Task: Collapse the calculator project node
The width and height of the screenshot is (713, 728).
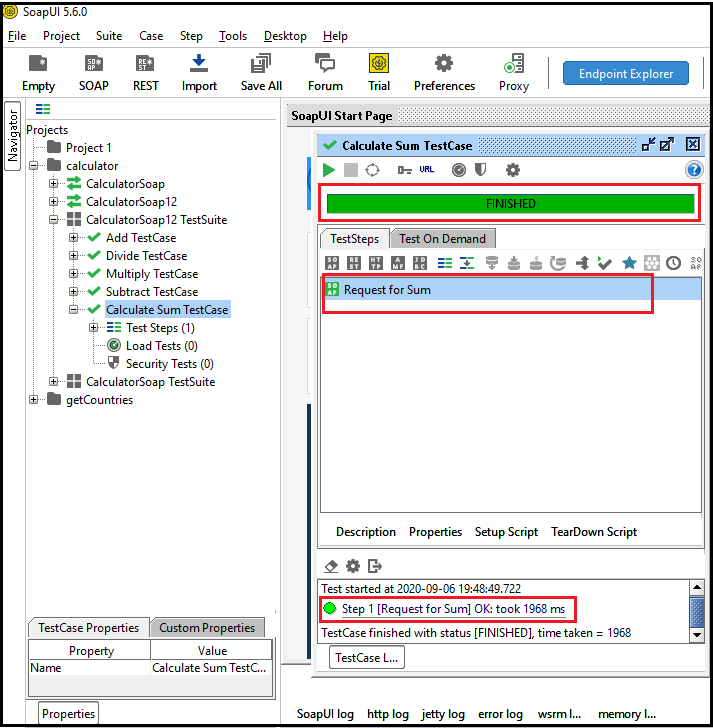Action: pos(33,165)
